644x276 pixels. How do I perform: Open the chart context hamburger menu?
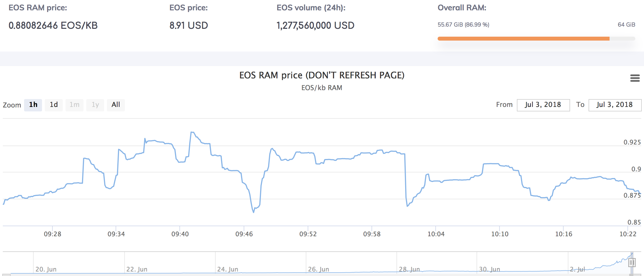coord(635,78)
